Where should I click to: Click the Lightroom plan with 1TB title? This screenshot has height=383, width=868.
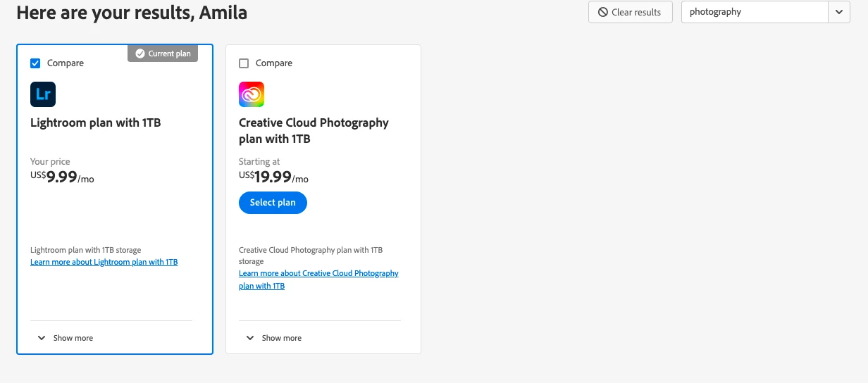[x=96, y=123]
